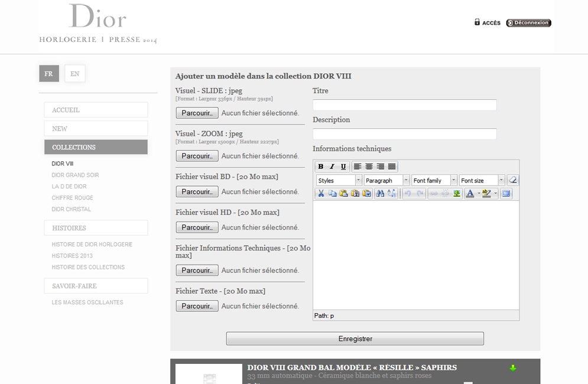
Task: Center align the editor text
Action: [369, 167]
